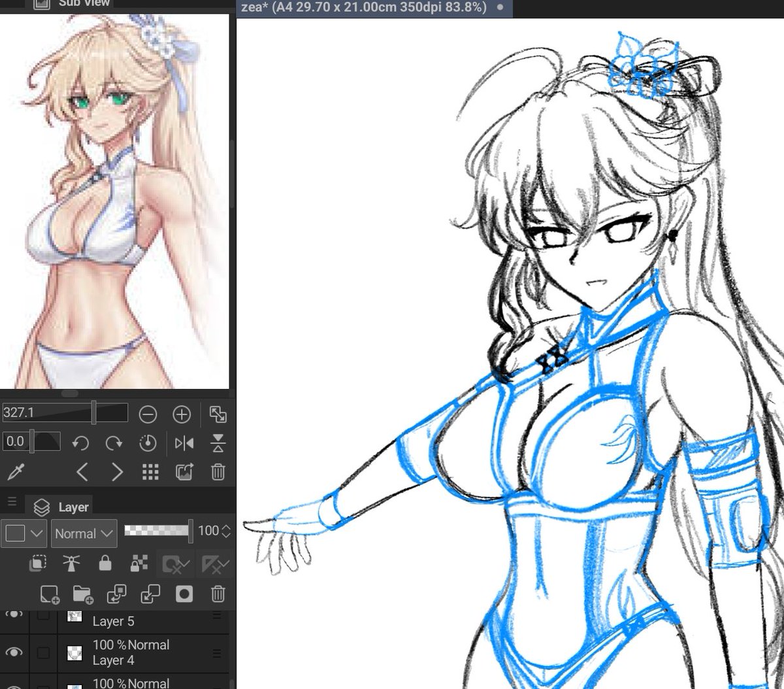Flip Sub View image horizontally
Image resolution: width=784 pixels, height=689 pixels.
(184, 443)
